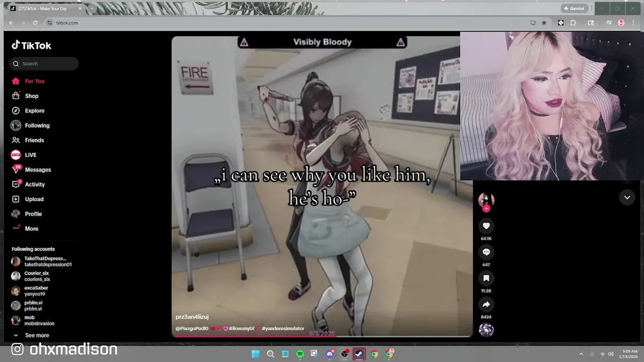Open Windows Start menu
The height and width of the screenshot is (362, 644).
click(256, 354)
